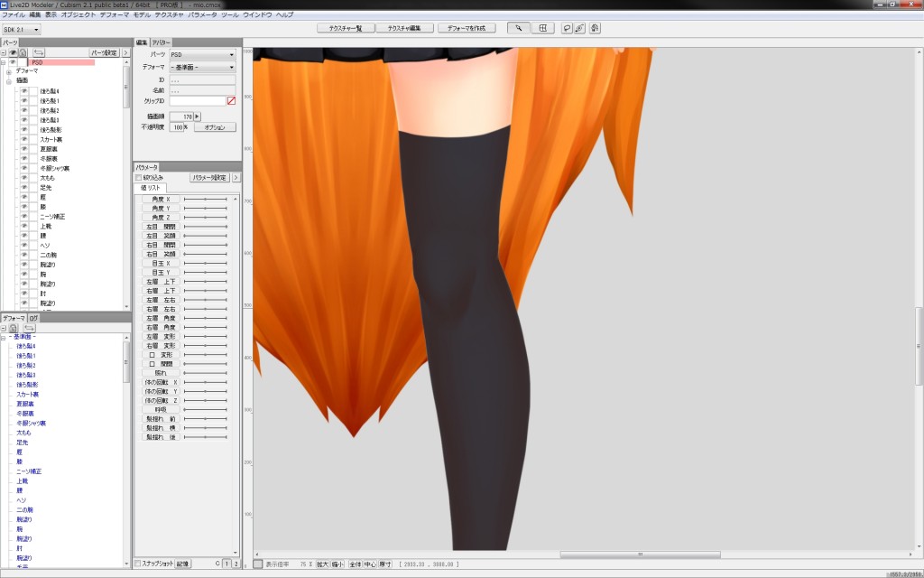Viewport: 924px width, 578px height.
Task: Click the > button beside パーツ設定
Action: pos(125,52)
